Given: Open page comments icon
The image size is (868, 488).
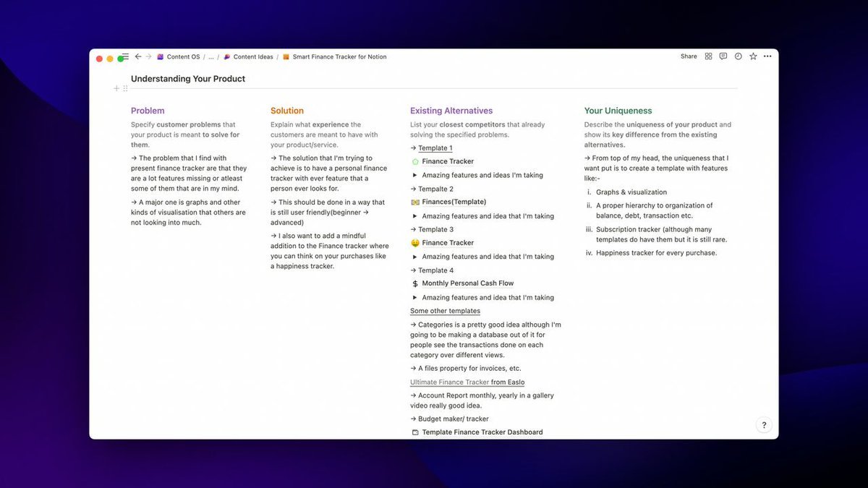Looking at the screenshot, I should (723, 56).
